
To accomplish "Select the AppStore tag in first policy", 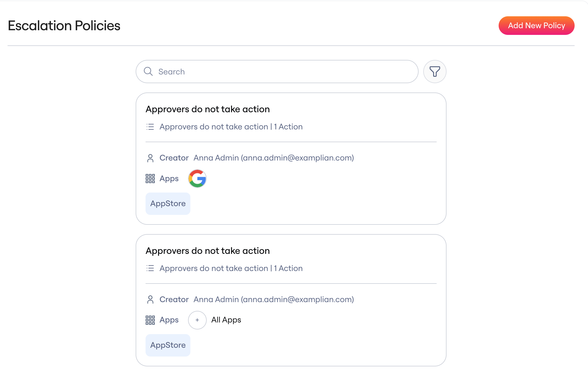I will pos(168,204).
